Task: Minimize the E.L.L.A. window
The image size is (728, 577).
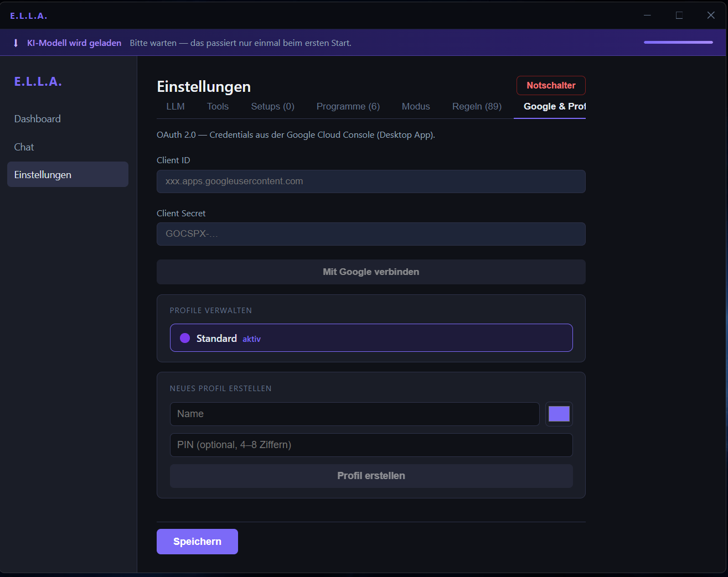Action: [647, 15]
